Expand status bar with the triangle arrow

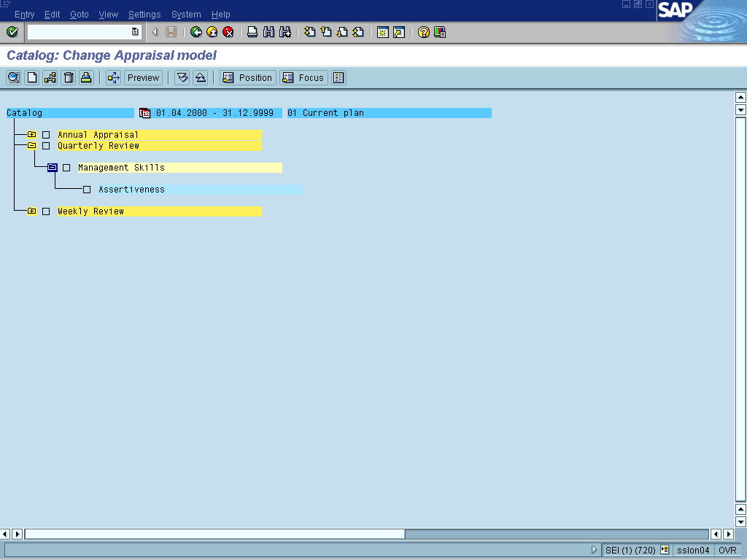(x=594, y=550)
